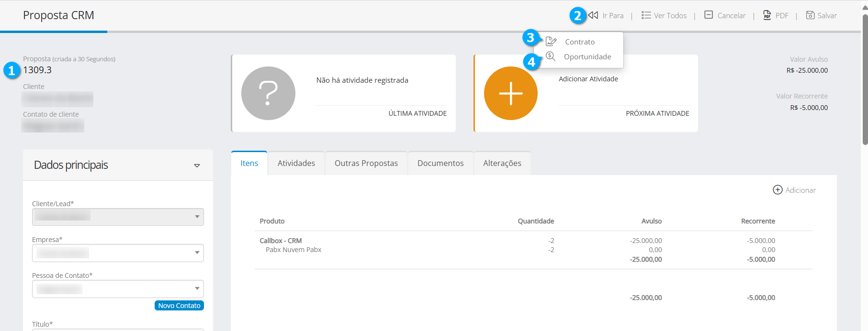This screenshot has height=331, width=868.
Task: Click the Ver Todos list icon
Action: (646, 15)
